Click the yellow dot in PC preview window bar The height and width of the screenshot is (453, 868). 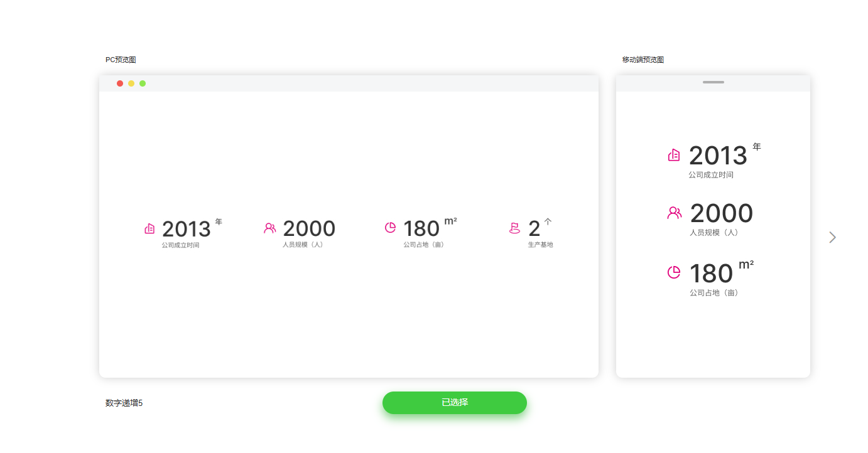(131, 83)
